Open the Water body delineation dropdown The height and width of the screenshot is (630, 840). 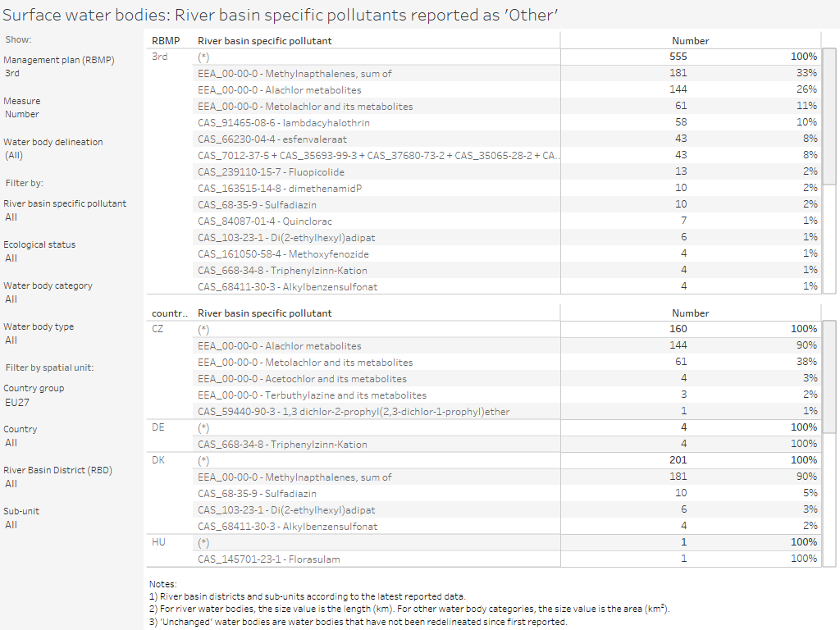pos(70,155)
